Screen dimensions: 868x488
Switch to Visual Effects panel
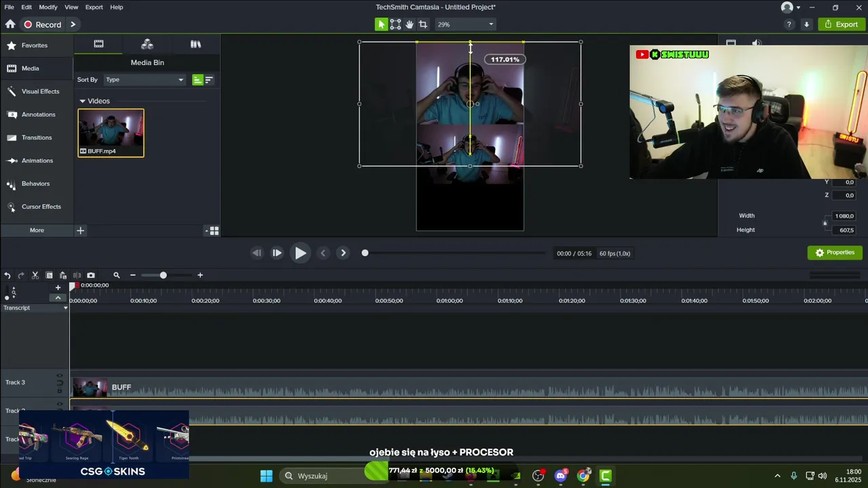click(37, 91)
